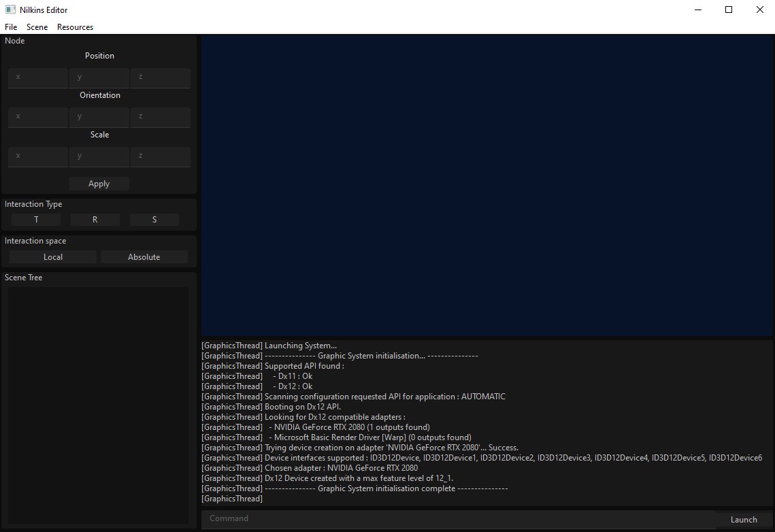Maximize the Nilkins Editor window
This screenshot has height=532, width=775.
729,10
